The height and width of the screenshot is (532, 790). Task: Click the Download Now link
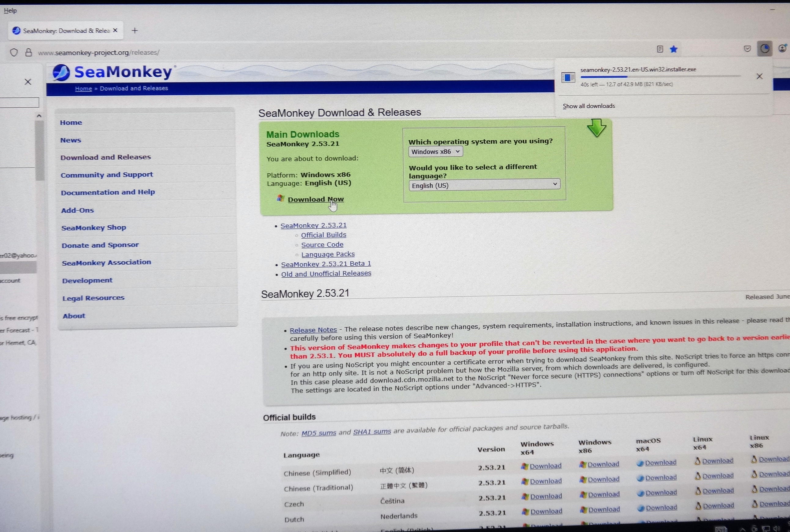pyautogui.click(x=316, y=199)
